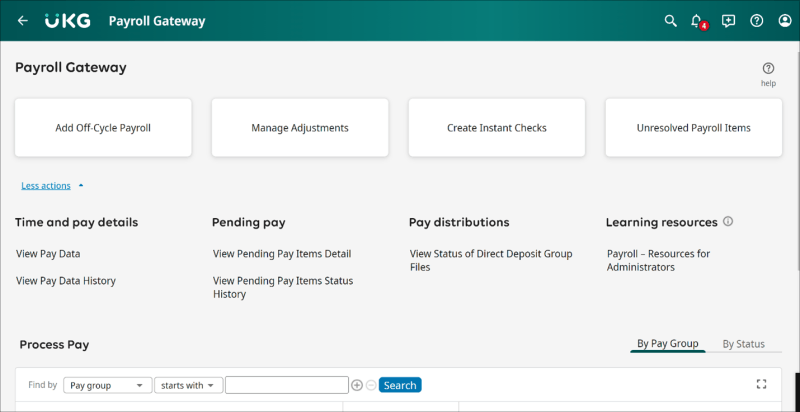800x412 pixels.
Task: Click the 'Learning resources' heading
Action: tap(662, 222)
